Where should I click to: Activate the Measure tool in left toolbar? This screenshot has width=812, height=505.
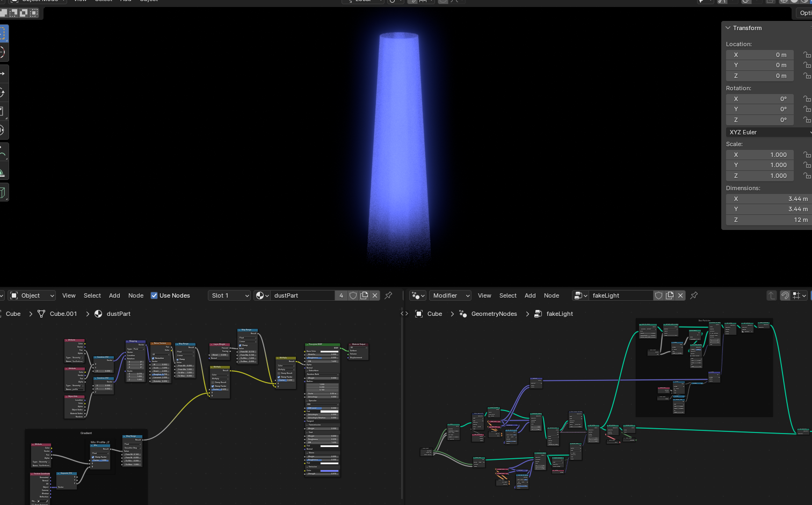point(2,172)
